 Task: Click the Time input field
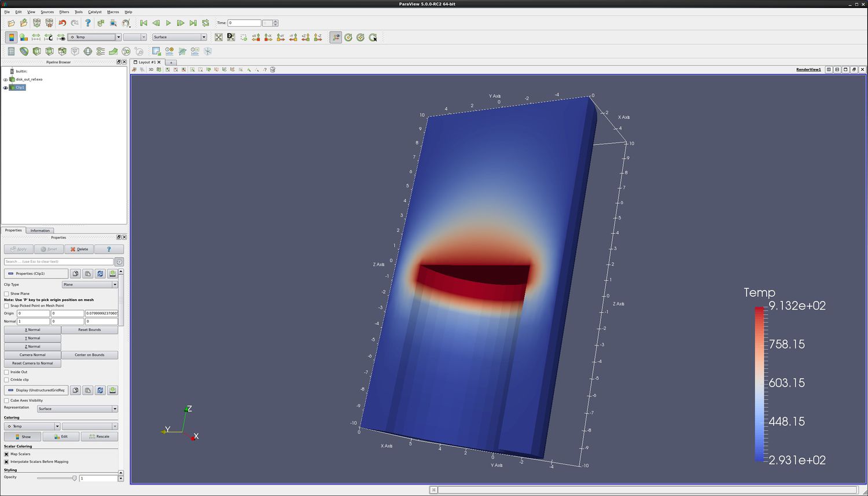[244, 23]
